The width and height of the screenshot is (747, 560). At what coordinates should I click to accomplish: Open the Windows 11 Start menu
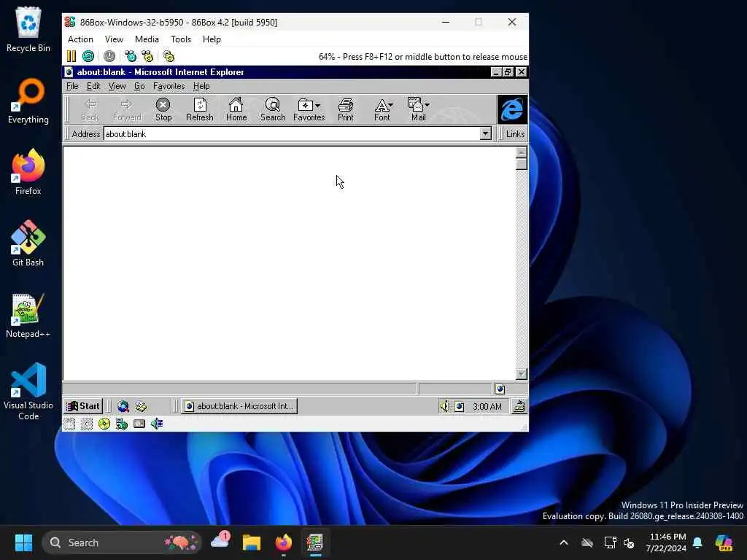(x=23, y=542)
